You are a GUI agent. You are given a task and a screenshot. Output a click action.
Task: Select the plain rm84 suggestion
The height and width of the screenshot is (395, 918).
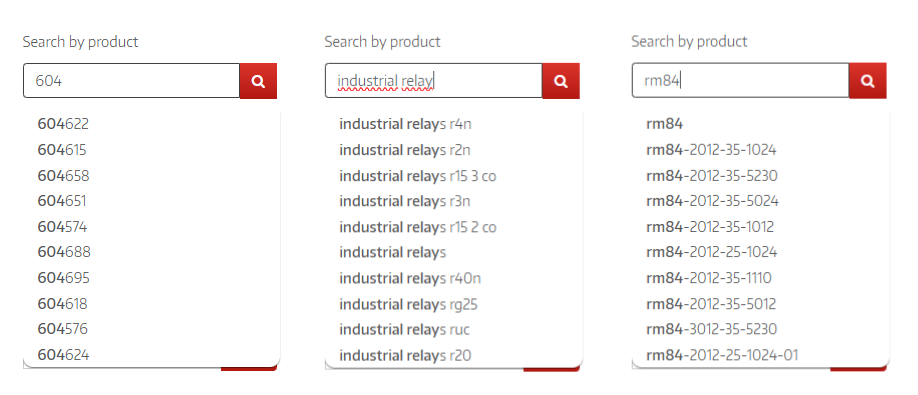[664, 124]
